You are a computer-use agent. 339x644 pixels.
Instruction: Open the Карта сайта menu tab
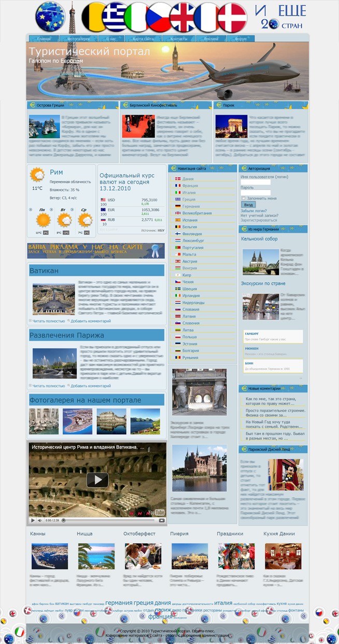(143, 39)
